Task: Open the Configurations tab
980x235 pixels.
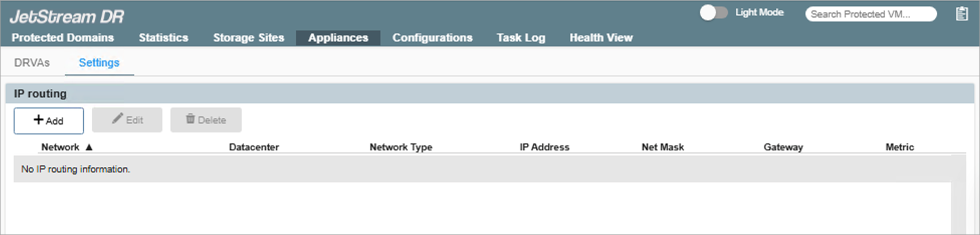Action: pos(432,38)
